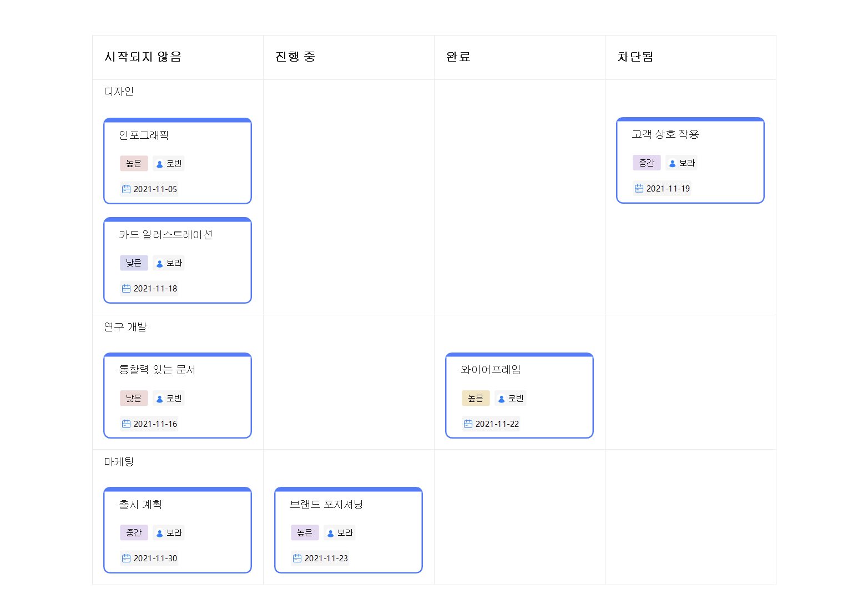This screenshot has width=868, height=614.
Task: Toggle the 낮은 priority badge on 카드 일러스트레이션
Action: click(134, 263)
